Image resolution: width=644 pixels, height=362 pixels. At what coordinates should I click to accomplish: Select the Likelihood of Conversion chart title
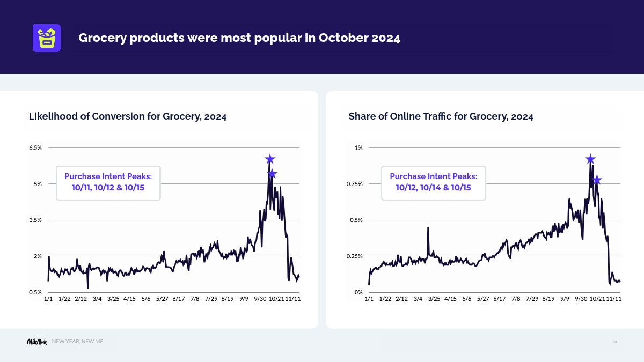pyautogui.click(x=128, y=116)
